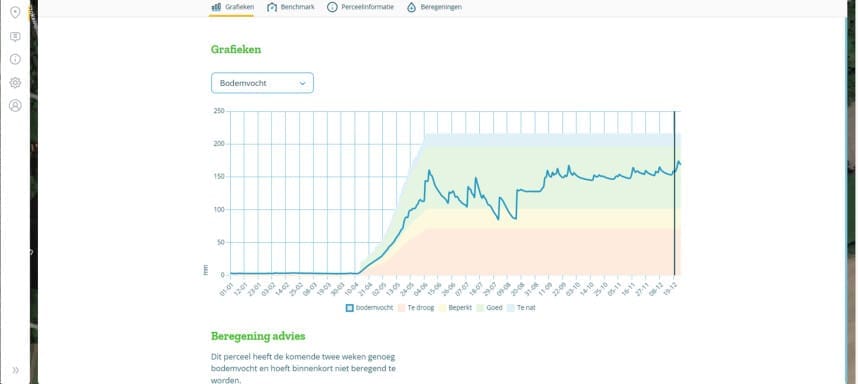Toggle the Te droog legend entry

(416, 307)
